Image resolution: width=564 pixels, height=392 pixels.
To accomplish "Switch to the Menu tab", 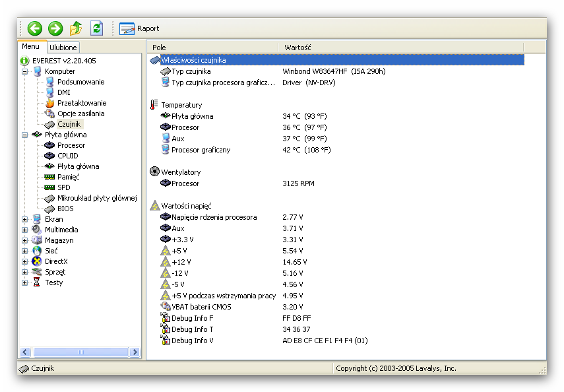I will point(31,46).
